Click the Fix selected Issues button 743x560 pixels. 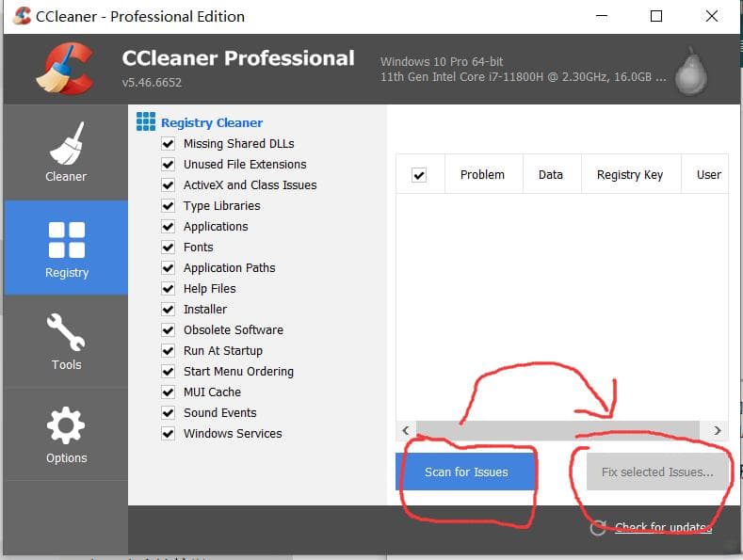657,472
